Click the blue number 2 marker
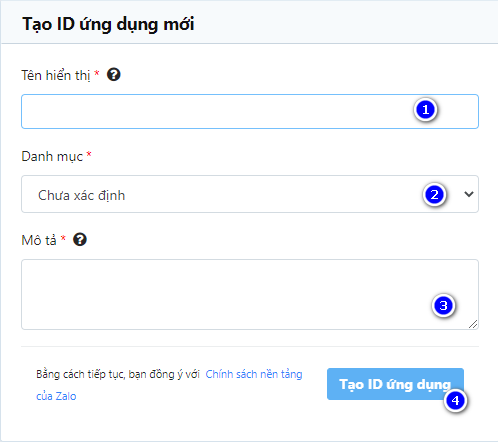The width and height of the screenshot is (498, 442). tap(434, 194)
